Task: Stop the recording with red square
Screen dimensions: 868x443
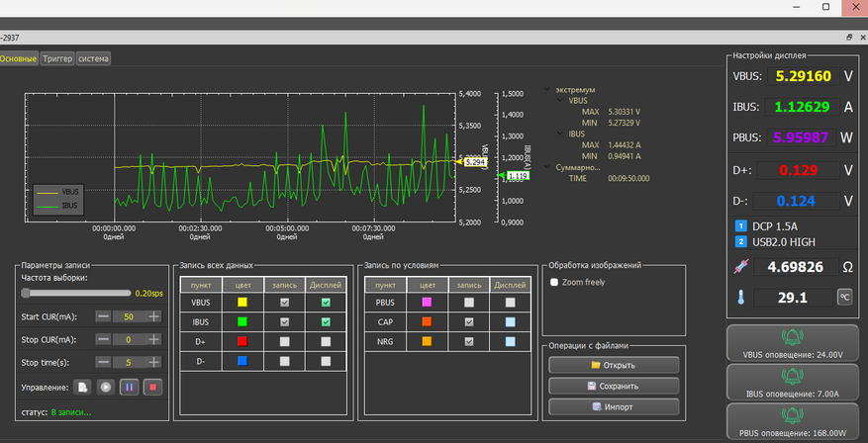Action: 151,387
